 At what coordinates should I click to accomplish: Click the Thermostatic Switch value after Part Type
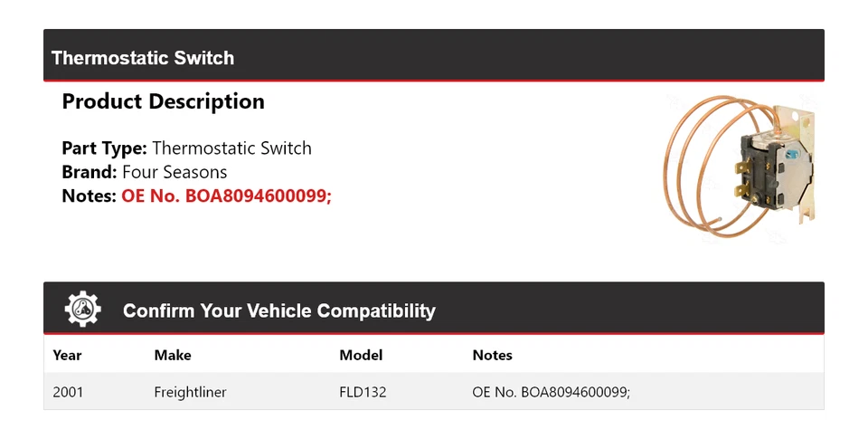[231, 148]
